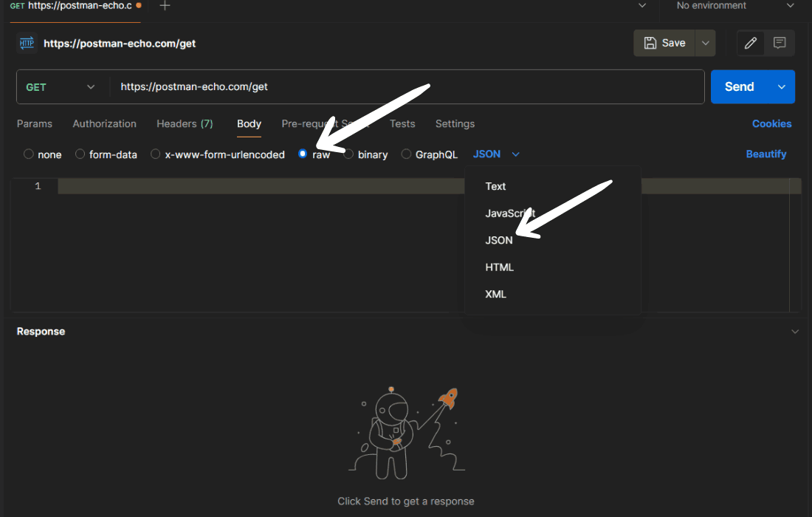
Task: Select the raw radio button
Action: pyautogui.click(x=303, y=154)
